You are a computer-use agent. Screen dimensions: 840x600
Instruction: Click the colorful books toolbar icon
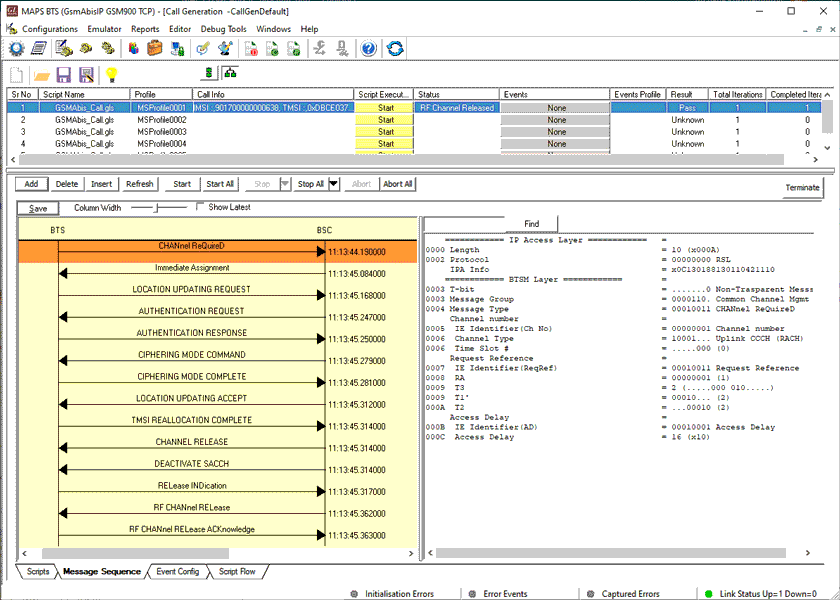pyautogui.click(x=133, y=49)
